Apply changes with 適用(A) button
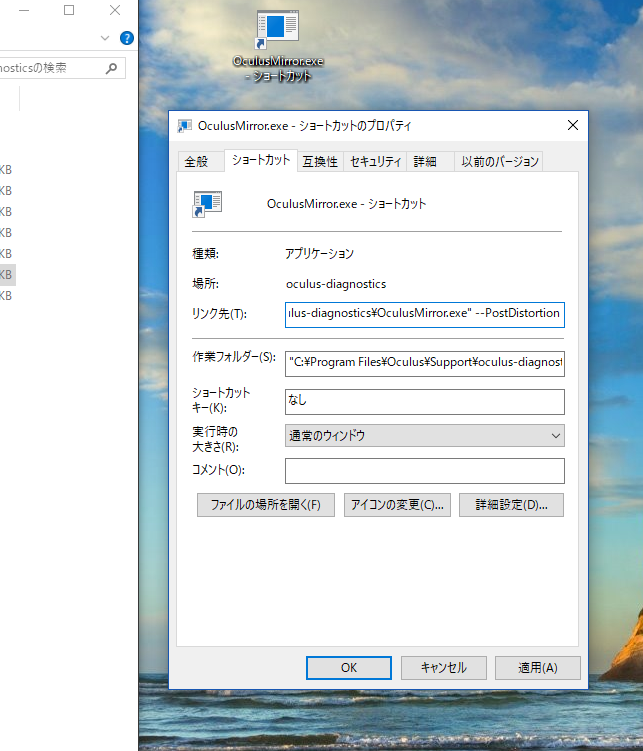This screenshot has height=751, width=643. pyautogui.click(x=538, y=668)
